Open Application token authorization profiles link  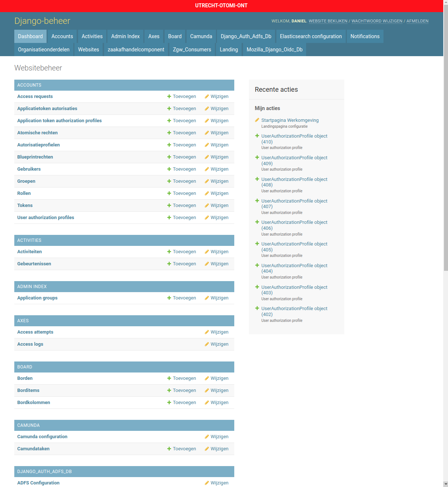tap(59, 121)
